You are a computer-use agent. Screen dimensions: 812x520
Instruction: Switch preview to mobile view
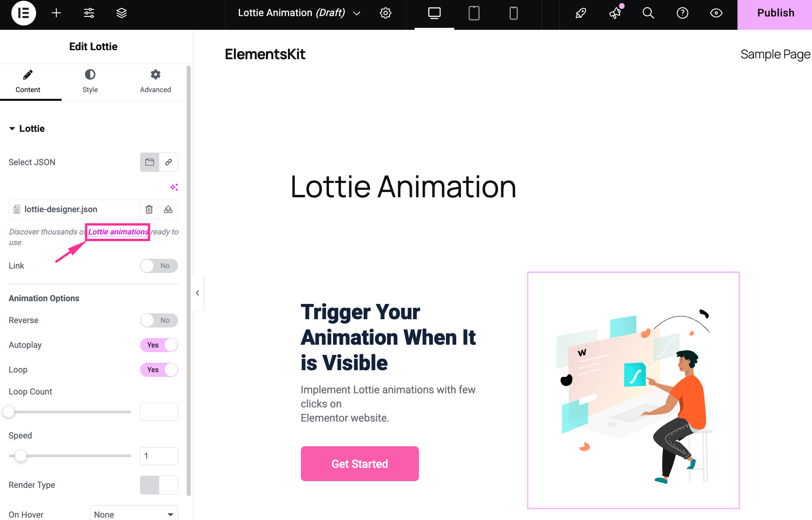tap(513, 13)
